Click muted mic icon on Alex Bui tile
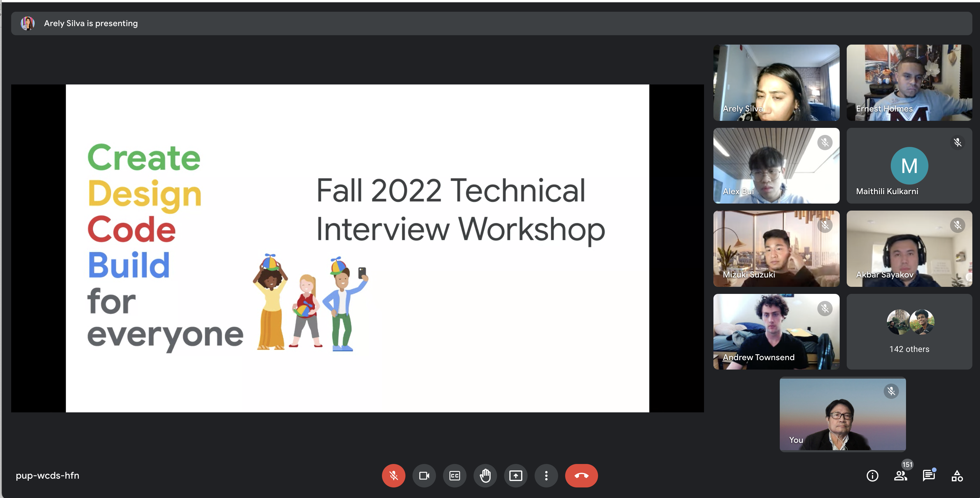Viewport: 980px width, 498px height. (x=824, y=143)
